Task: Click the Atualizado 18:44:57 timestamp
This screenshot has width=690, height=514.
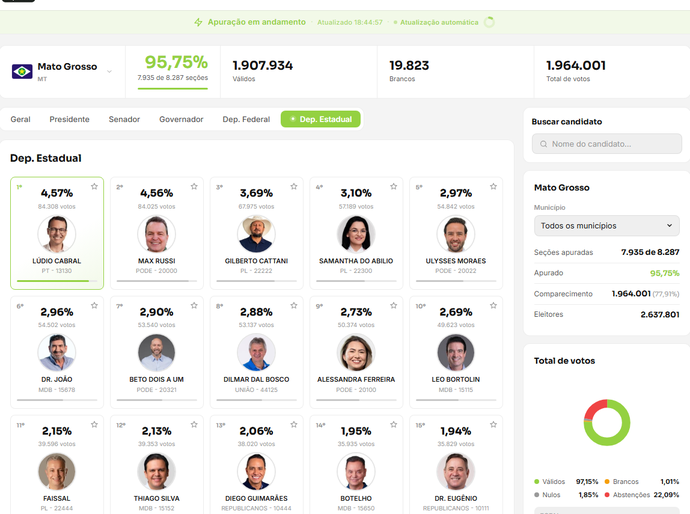Action: point(350,22)
